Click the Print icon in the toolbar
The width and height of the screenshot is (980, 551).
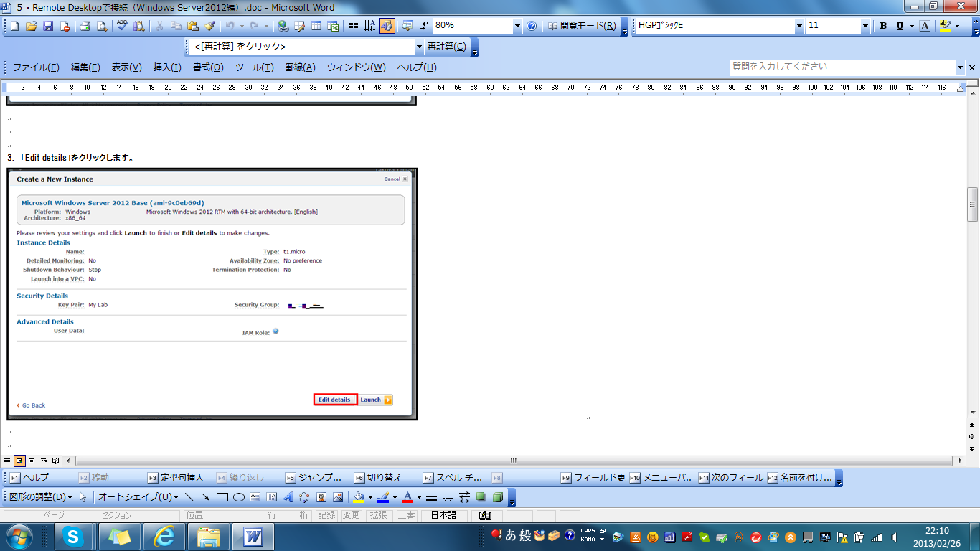pos(85,26)
